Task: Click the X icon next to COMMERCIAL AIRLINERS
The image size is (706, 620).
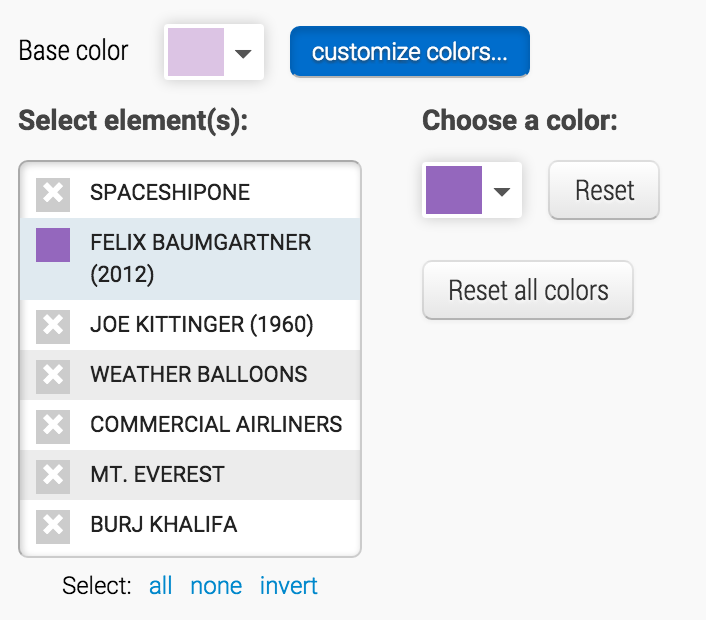Action: click(53, 426)
